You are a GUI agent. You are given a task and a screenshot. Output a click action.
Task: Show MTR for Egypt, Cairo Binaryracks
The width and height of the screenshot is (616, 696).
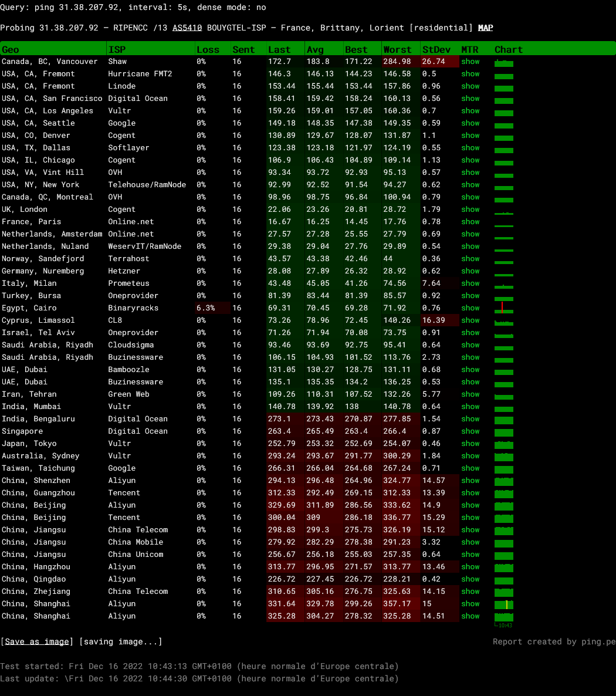[x=470, y=308]
